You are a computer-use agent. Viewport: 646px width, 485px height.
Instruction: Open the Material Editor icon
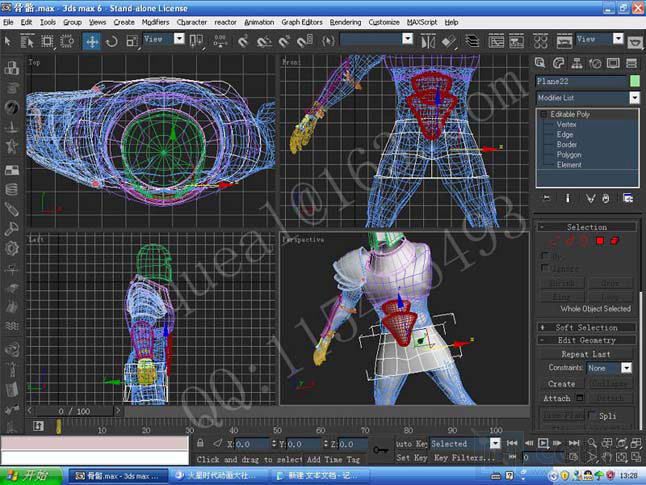coord(541,41)
